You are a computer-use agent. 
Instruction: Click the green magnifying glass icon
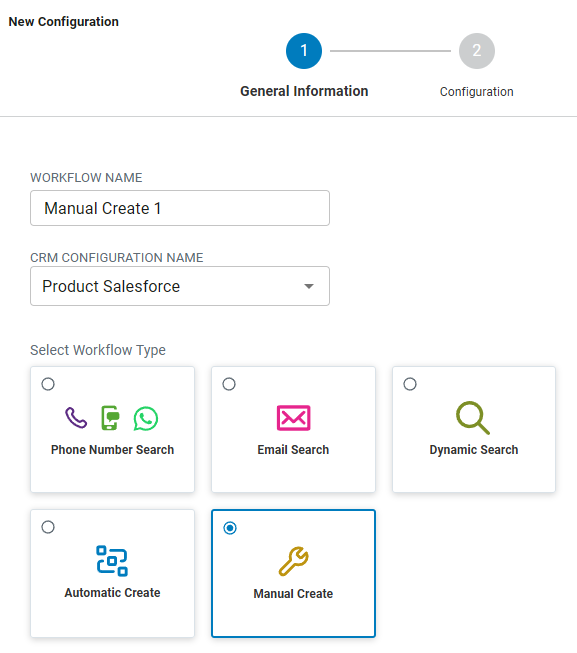point(473,418)
